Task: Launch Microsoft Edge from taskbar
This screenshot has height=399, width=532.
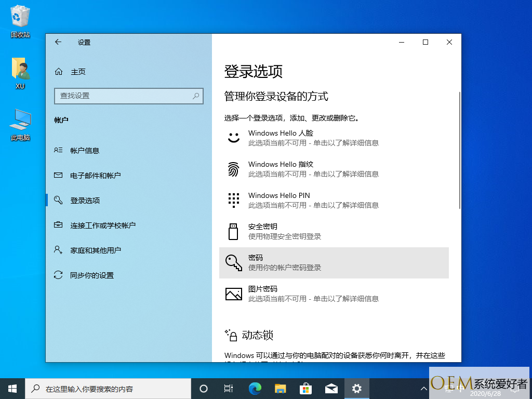Action: click(255, 389)
